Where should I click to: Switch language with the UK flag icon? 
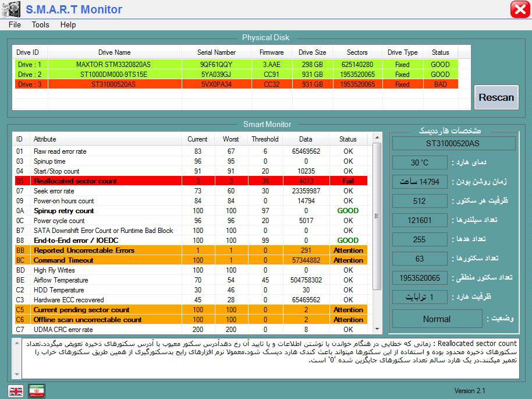(16, 391)
